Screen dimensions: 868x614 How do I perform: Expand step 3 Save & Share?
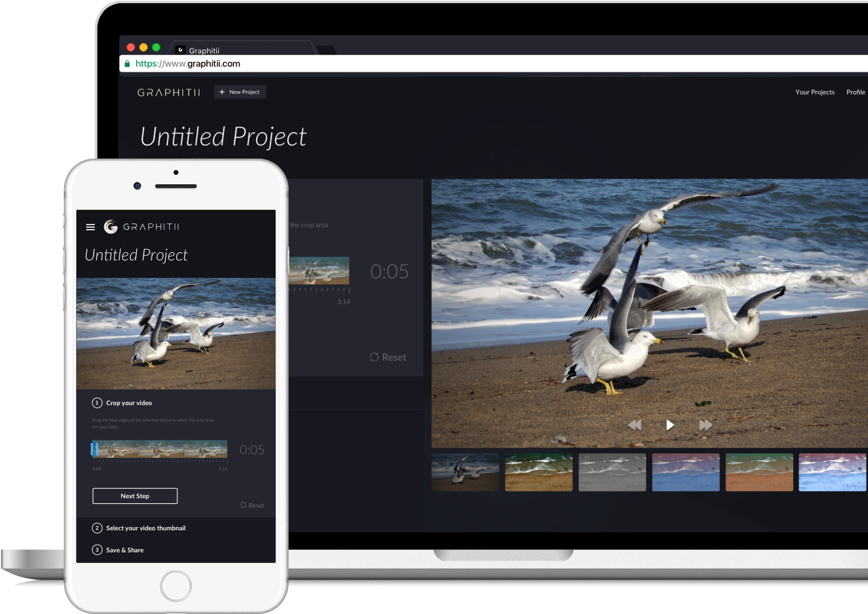[x=118, y=550]
